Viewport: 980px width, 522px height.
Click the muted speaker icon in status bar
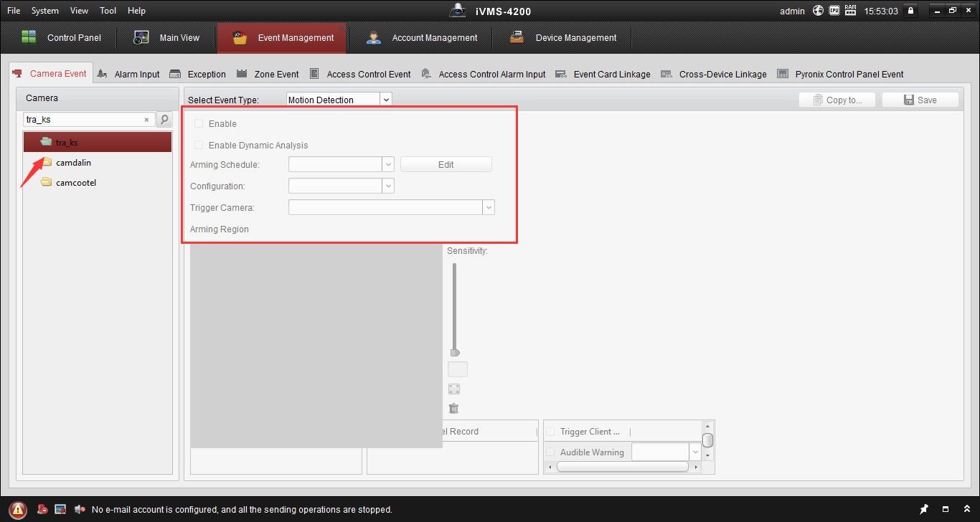pos(80,509)
